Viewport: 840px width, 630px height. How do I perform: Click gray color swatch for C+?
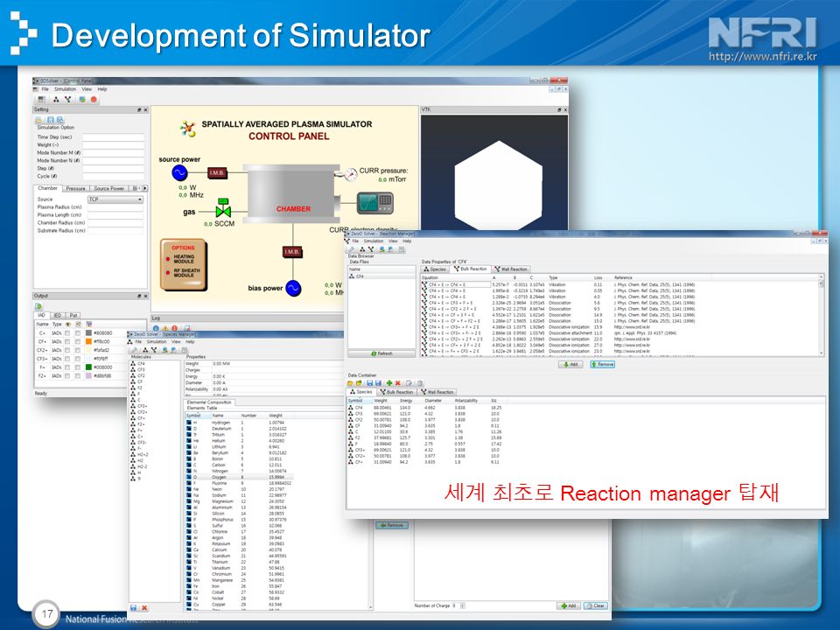pyautogui.click(x=89, y=333)
